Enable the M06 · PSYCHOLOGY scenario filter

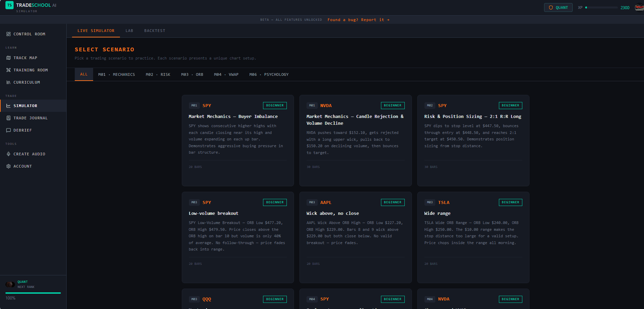point(268,74)
